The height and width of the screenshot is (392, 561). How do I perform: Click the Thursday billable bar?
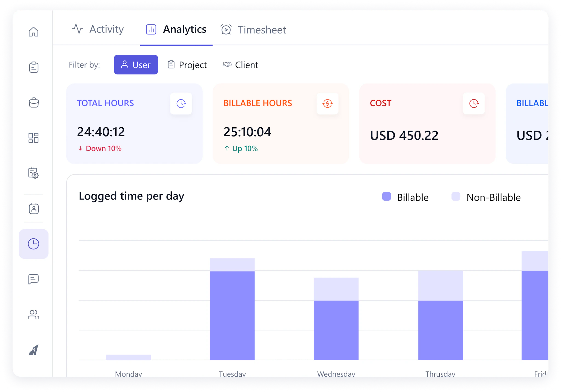click(441, 330)
